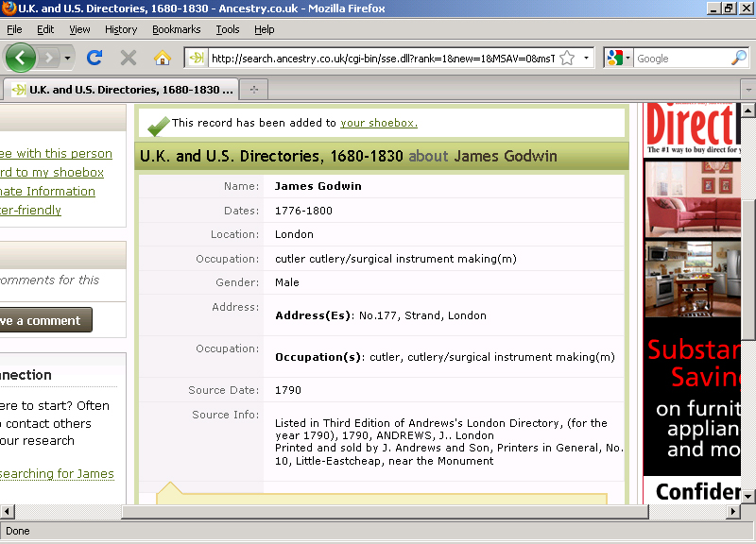The width and height of the screenshot is (756, 544).
Task: Click the name value 'James Godwin'
Action: [318, 186]
